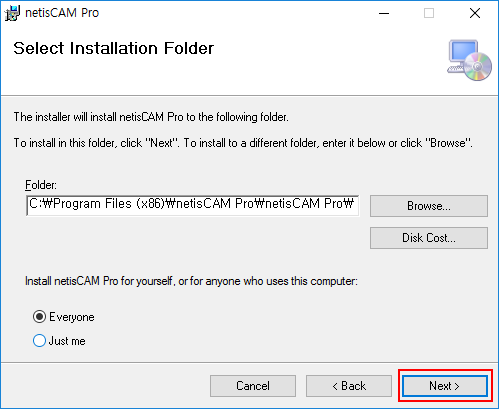Open the Browse... folder picker
This screenshot has width=499, height=409.
[429, 206]
